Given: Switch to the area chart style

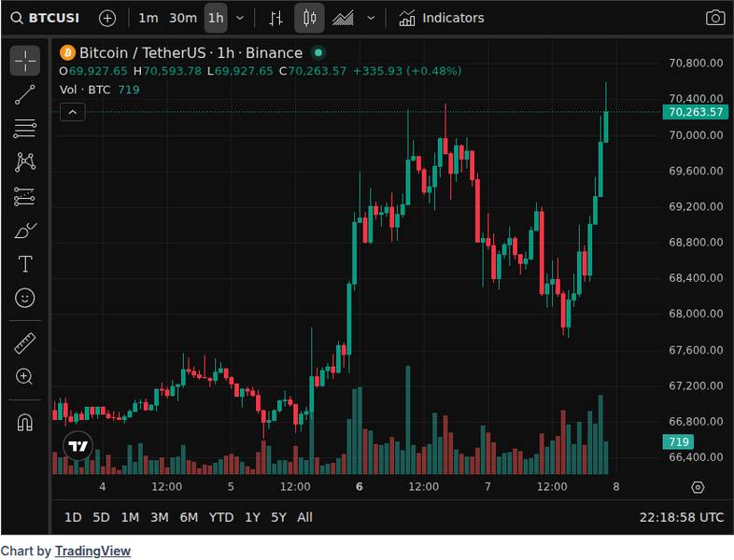Looking at the screenshot, I should pos(343,19).
